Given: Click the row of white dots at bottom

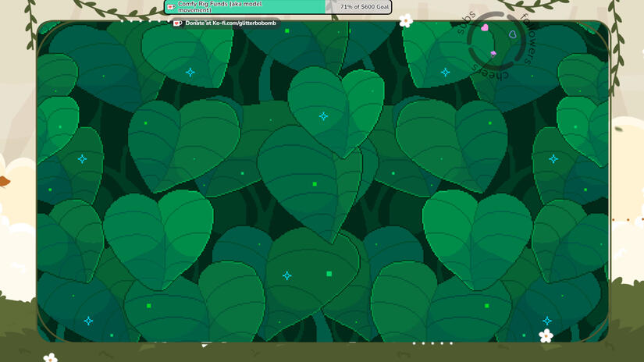Looking at the screenshot, I should click(x=432, y=343).
